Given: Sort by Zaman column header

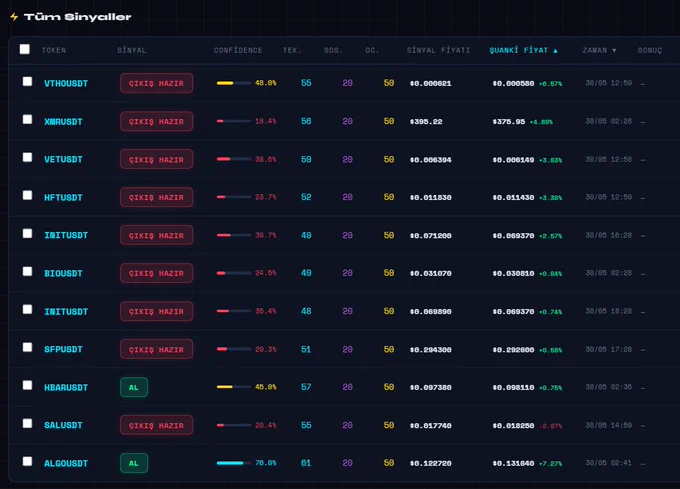Looking at the screenshot, I should tap(599, 50).
